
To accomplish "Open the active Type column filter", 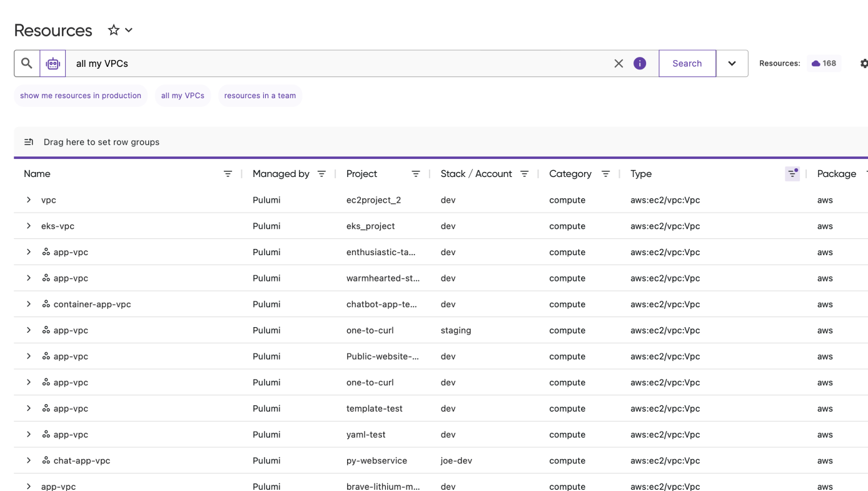I will pos(792,174).
